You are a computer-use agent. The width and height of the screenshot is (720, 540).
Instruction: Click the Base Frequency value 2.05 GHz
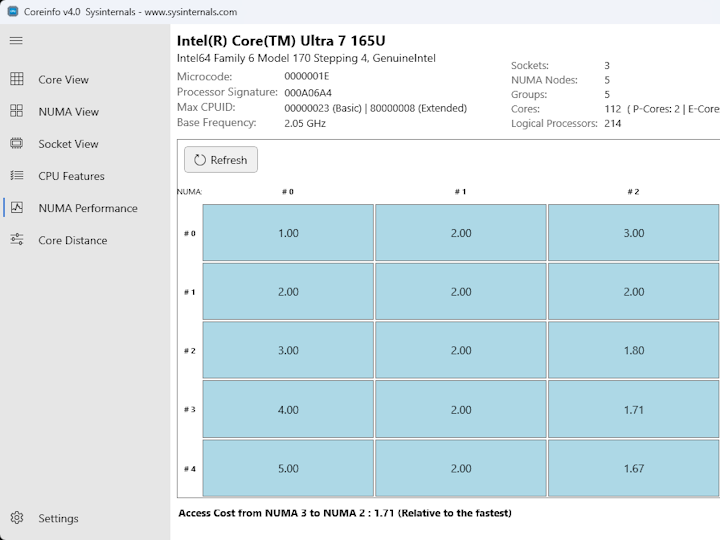pyautogui.click(x=305, y=123)
